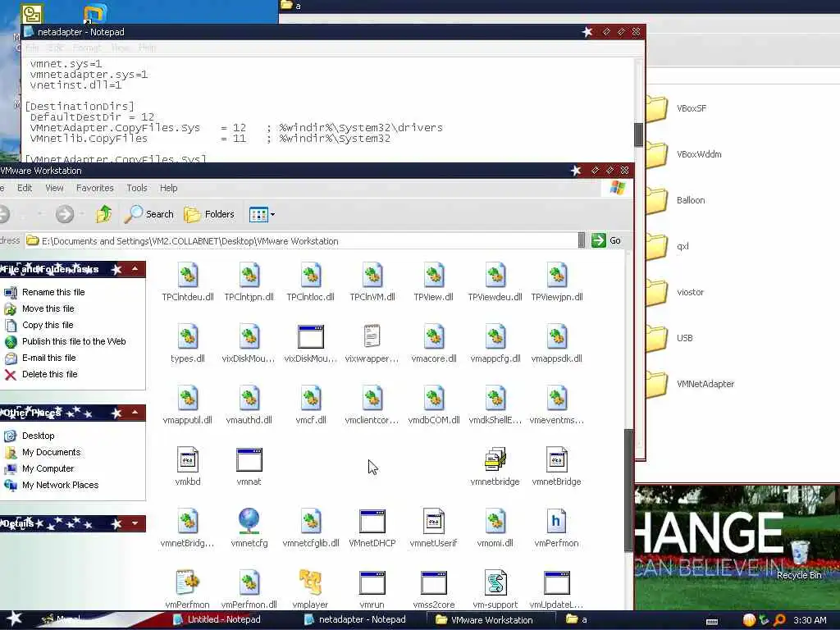The height and width of the screenshot is (630, 840).
Task: Click the star Start button on taskbar
Action: (x=14, y=619)
